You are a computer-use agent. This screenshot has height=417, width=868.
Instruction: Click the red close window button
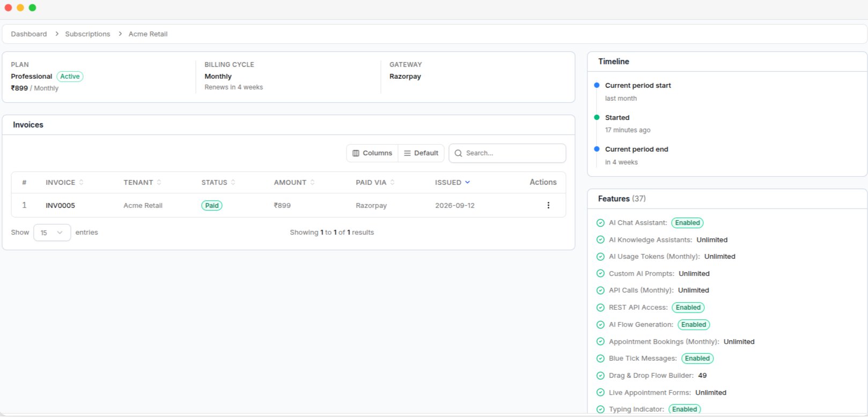8,8
